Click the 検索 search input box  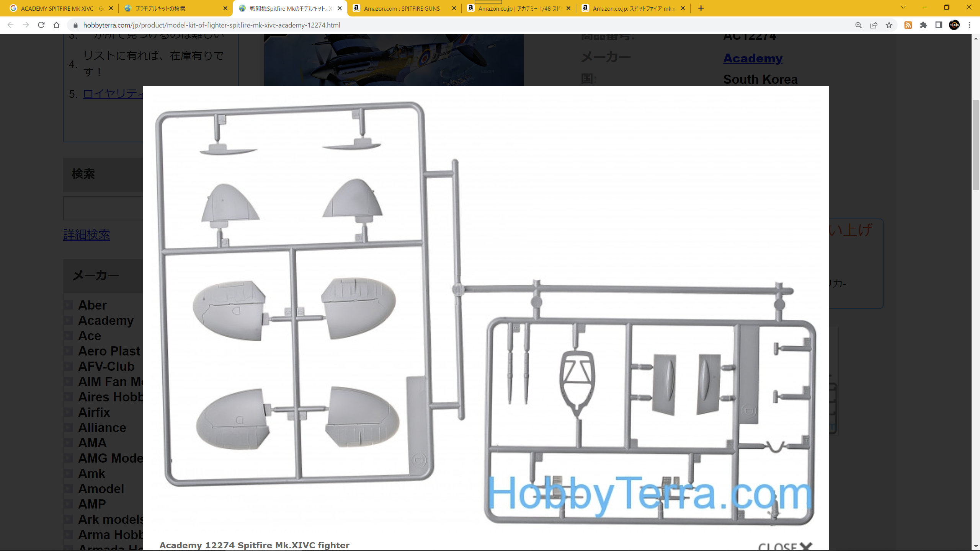click(103, 208)
